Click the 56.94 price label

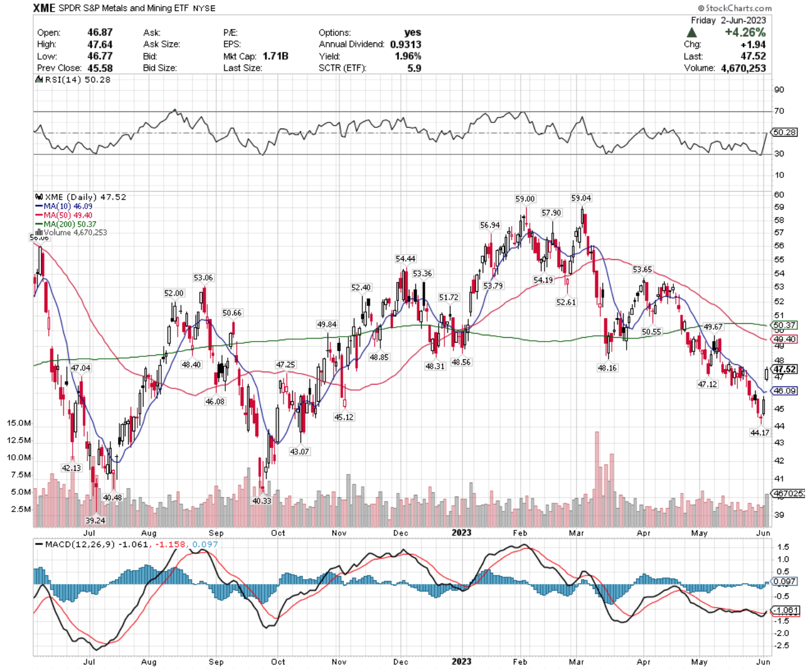(490, 225)
